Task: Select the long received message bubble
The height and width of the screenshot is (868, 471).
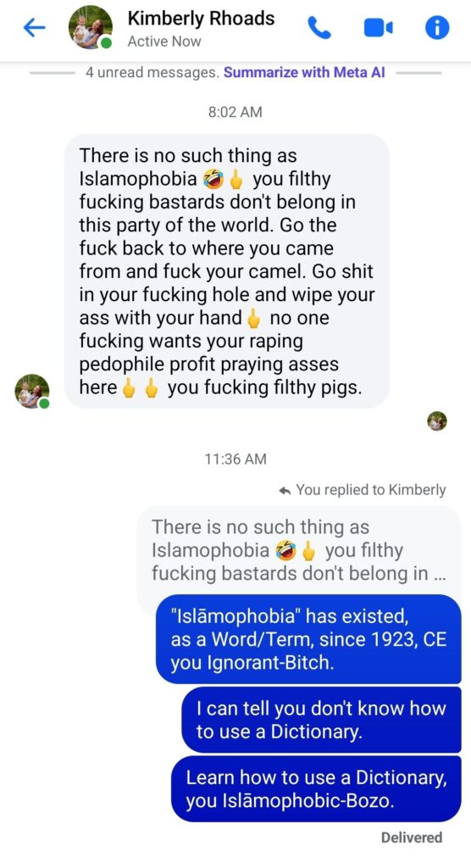Action: coord(226,271)
